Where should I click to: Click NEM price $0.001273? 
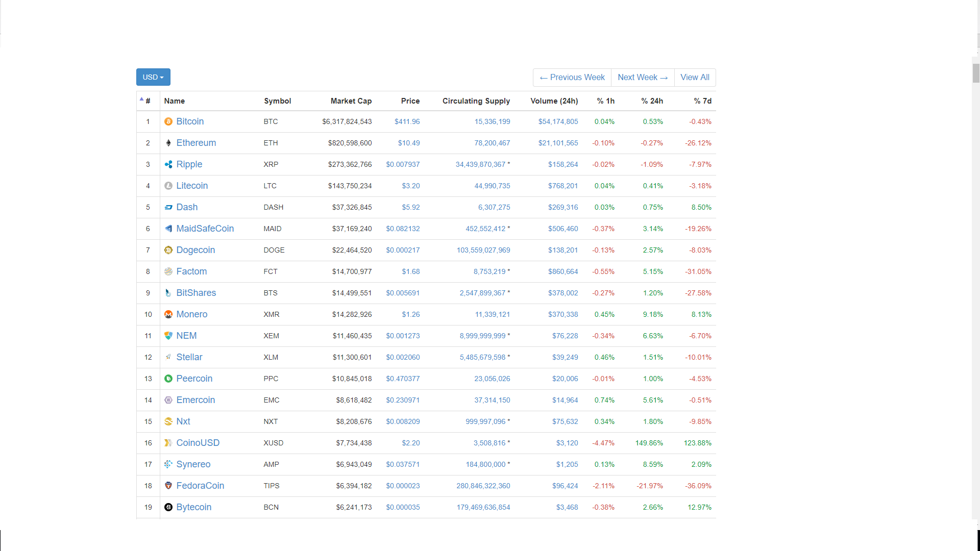tap(403, 336)
